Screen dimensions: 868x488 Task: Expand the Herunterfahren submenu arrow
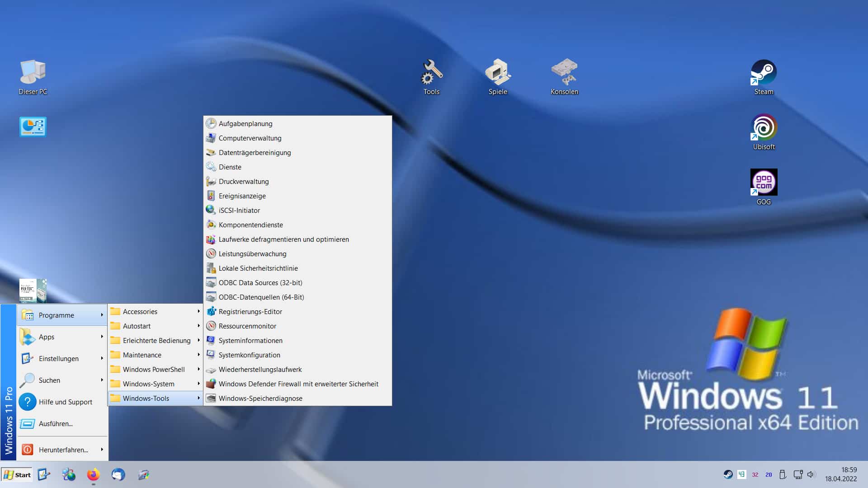click(102, 450)
